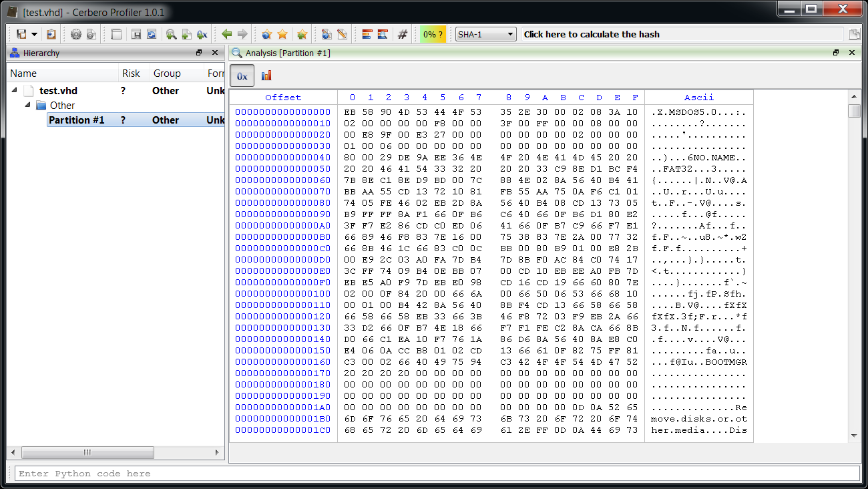The image size is (868, 489).
Task: Click the blank window layout icon
Action: 116,34
